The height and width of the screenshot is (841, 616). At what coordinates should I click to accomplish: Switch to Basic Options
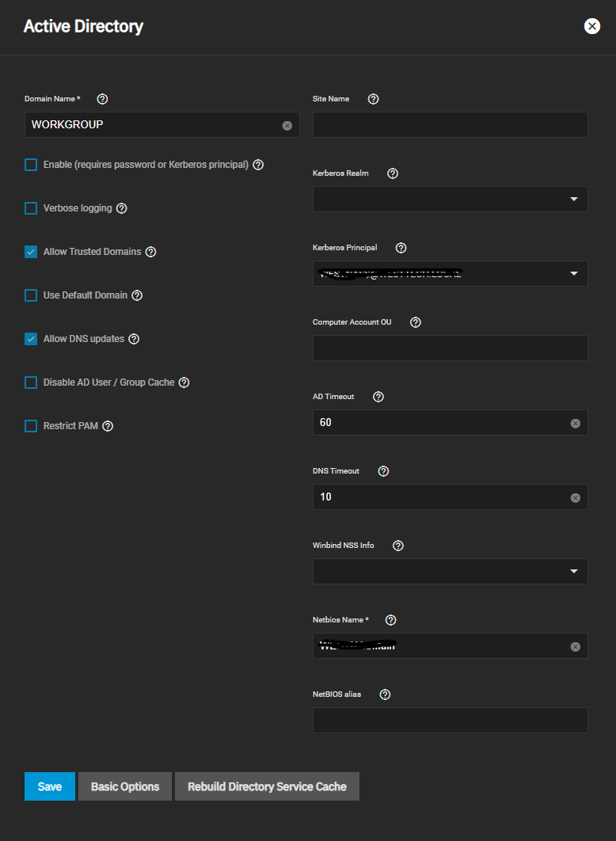coord(125,786)
